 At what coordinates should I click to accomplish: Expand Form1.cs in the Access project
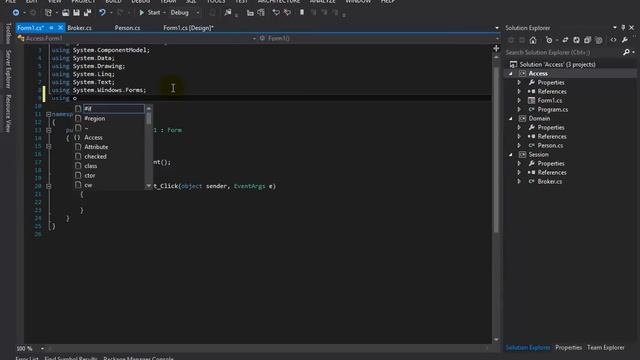point(519,100)
